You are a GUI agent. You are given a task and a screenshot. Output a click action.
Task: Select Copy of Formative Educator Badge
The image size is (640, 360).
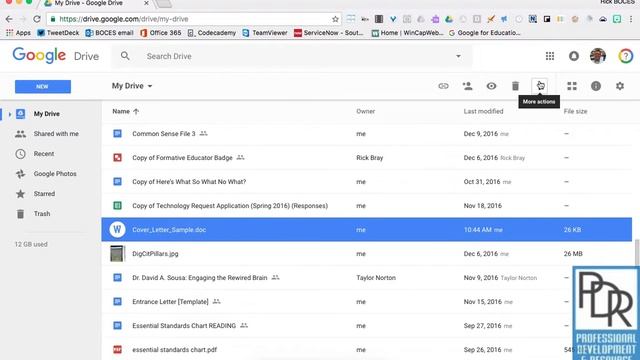pos(367,158)
